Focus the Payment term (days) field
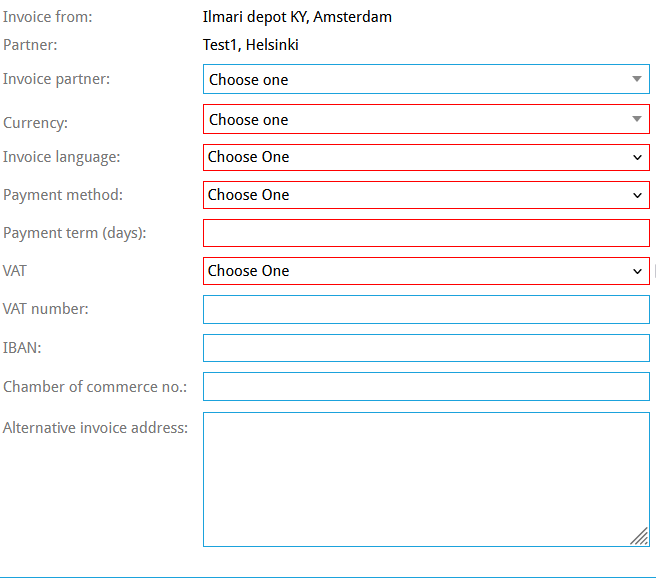The height and width of the screenshot is (580, 656). (x=426, y=233)
